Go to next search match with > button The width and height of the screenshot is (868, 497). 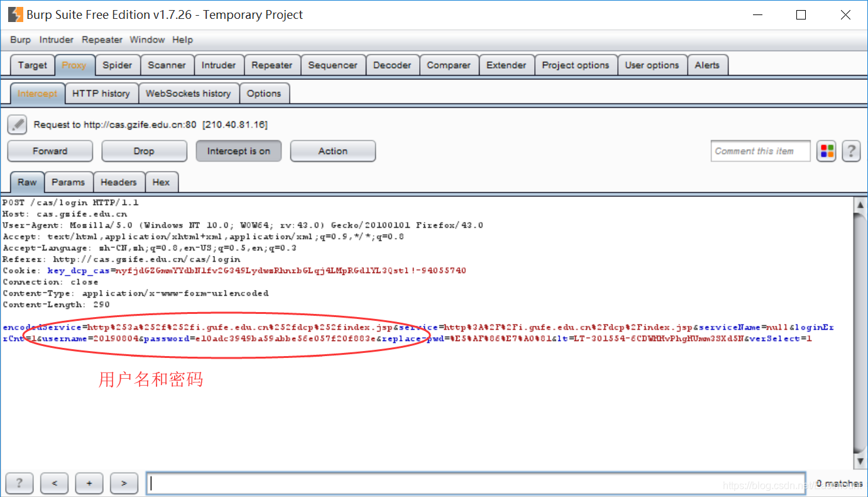point(124,483)
